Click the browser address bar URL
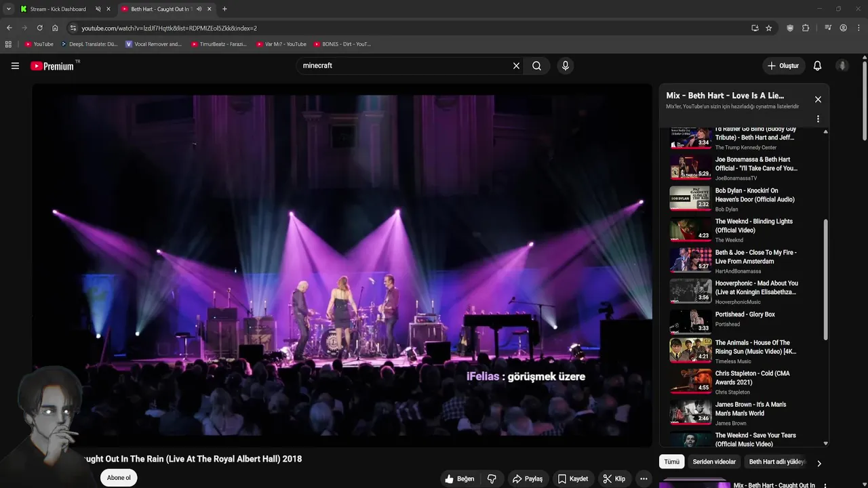The width and height of the screenshot is (868, 488). (169, 28)
